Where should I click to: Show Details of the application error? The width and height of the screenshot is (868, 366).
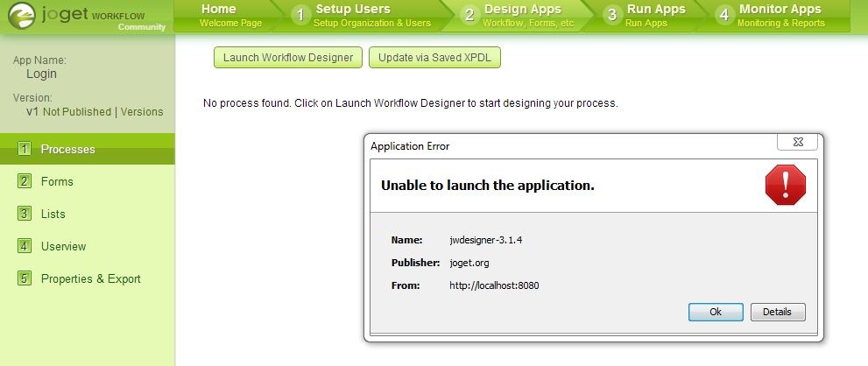[x=778, y=312]
